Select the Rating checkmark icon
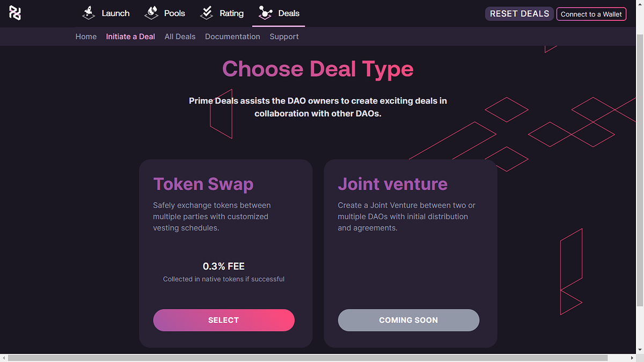 [207, 12]
